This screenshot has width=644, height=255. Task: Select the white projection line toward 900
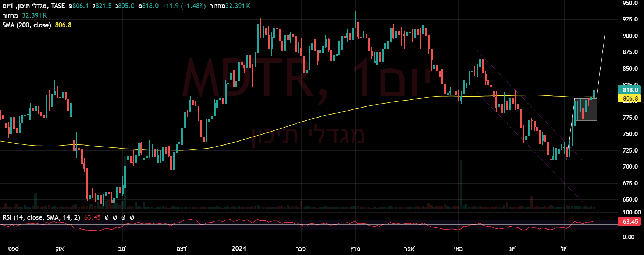click(600, 67)
